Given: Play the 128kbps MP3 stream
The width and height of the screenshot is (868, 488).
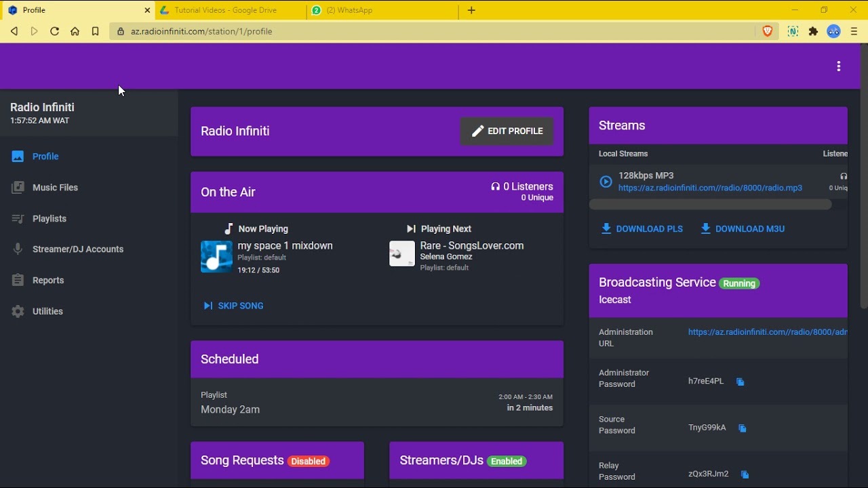Looking at the screenshot, I should pyautogui.click(x=606, y=182).
